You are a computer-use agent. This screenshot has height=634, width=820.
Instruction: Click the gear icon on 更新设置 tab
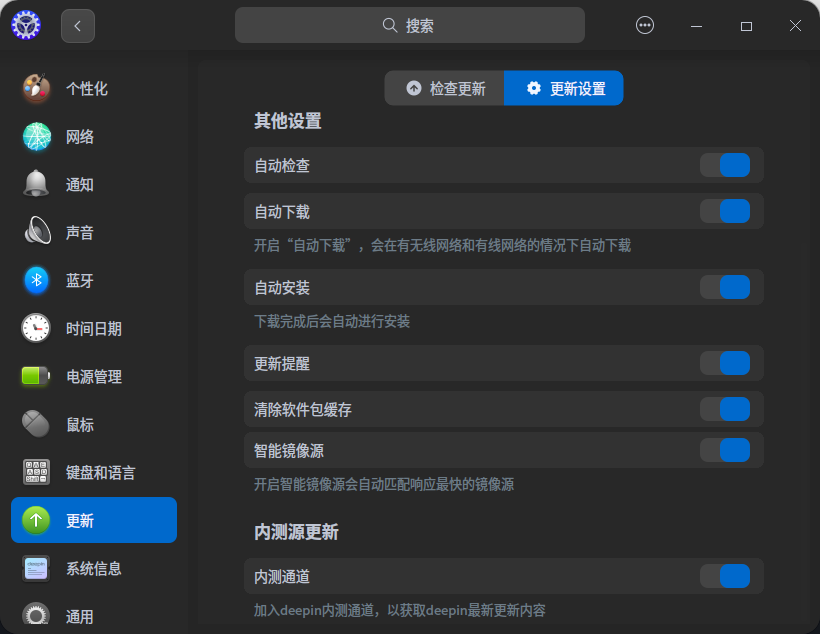(533, 88)
